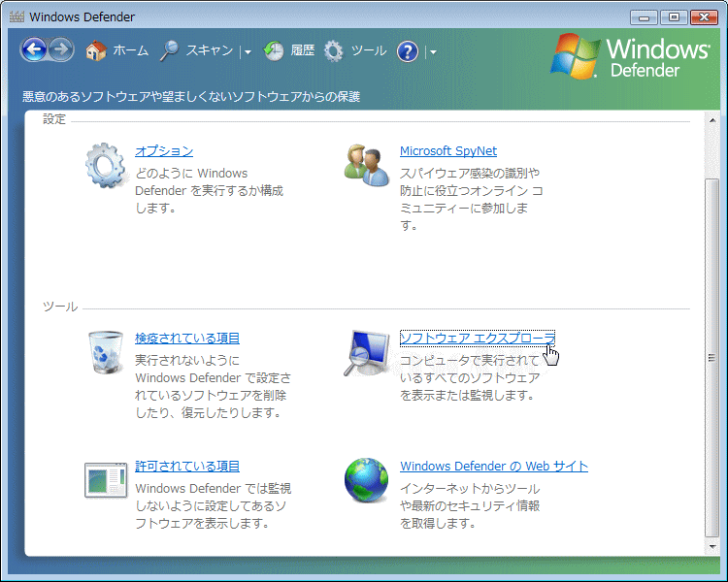
Task: Open the Windows Defender の Web サイト link
Action: click(x=493, y=466)
